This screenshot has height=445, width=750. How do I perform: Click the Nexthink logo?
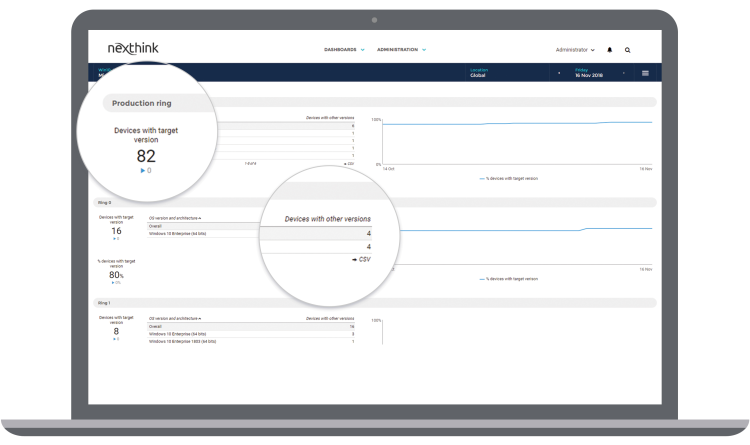(x=132, y=49)
